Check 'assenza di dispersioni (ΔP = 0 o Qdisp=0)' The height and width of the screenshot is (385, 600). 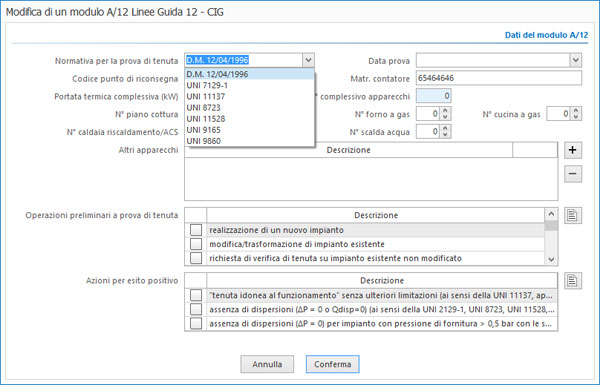tap(196, 309)
